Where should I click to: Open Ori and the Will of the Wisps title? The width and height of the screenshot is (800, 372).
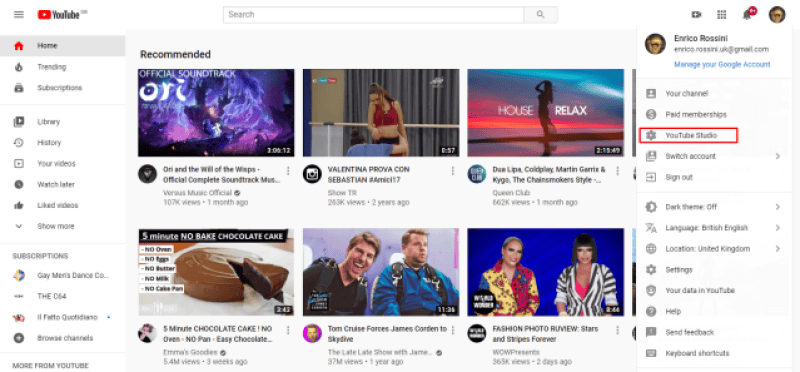221,175
